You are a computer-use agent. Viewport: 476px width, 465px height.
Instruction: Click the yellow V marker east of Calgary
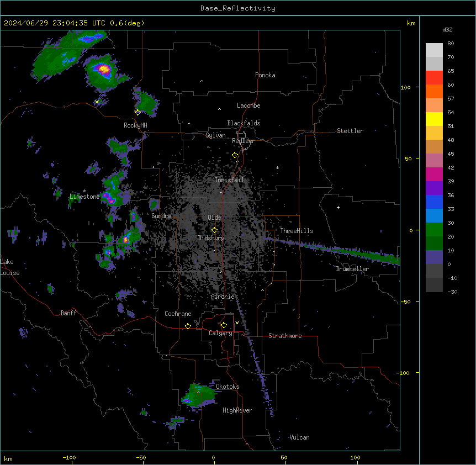tap(237, 323)
